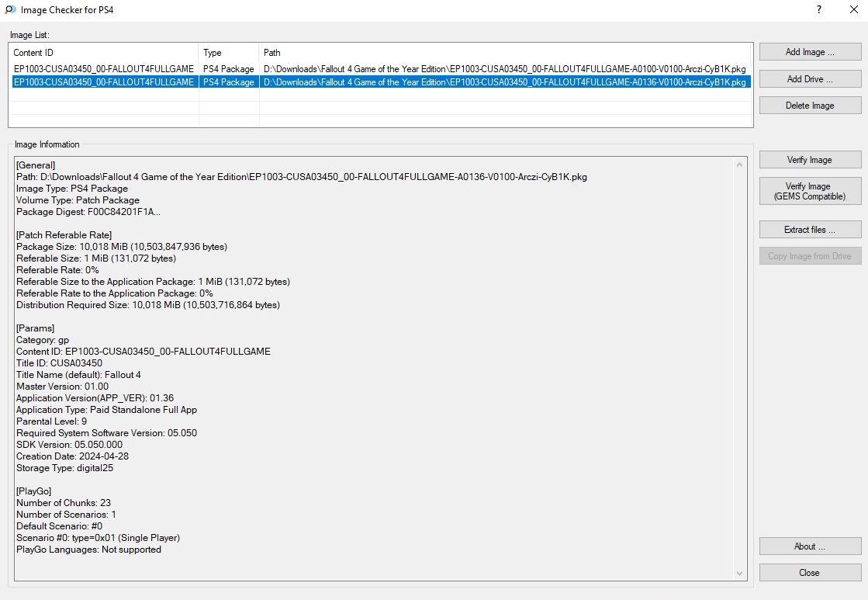Image resolution: width=868 pixels, height=600 pixels.
Task: Click the Image Checker app icon in title bar
Action: 9,10
